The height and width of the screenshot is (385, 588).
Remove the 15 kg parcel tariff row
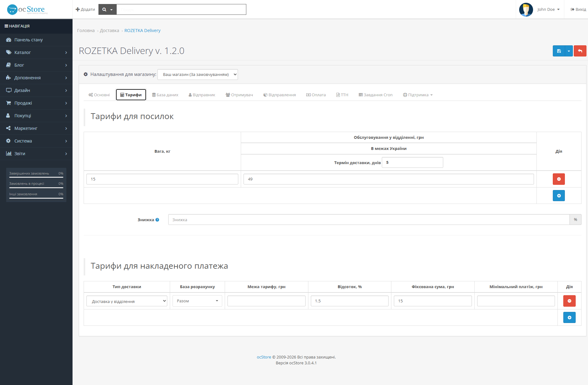coord(559,179)
